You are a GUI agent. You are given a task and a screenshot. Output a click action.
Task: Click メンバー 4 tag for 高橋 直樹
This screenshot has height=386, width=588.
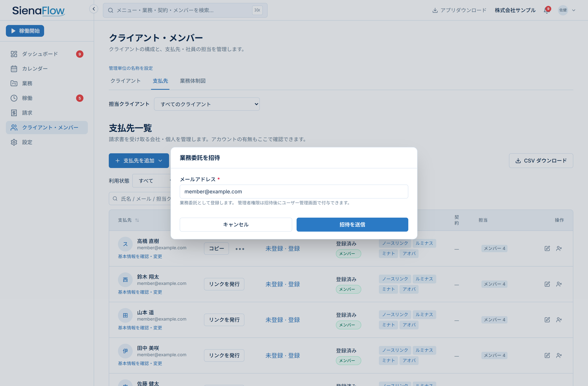click(x=494, y=248)
